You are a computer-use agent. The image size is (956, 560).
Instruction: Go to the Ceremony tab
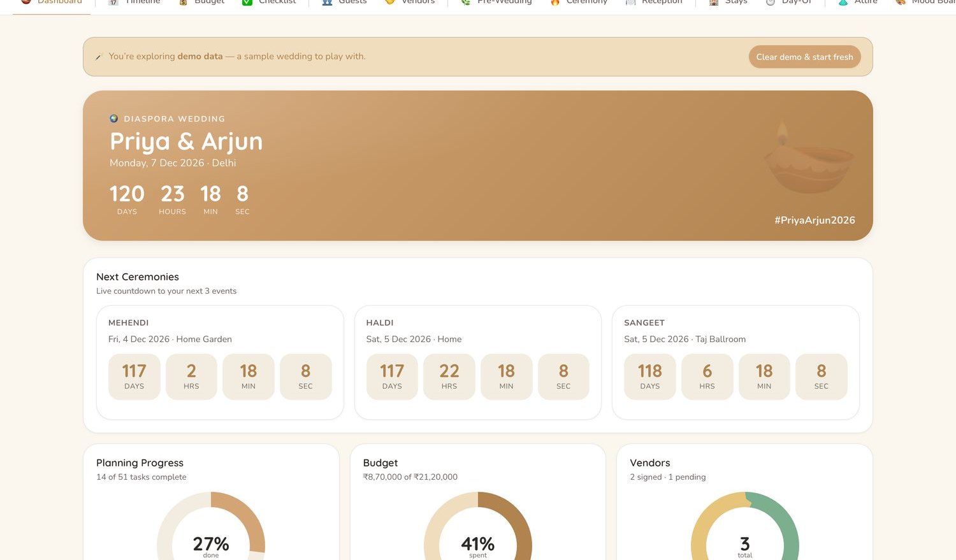pyautogui.click(x=579, y=3)
